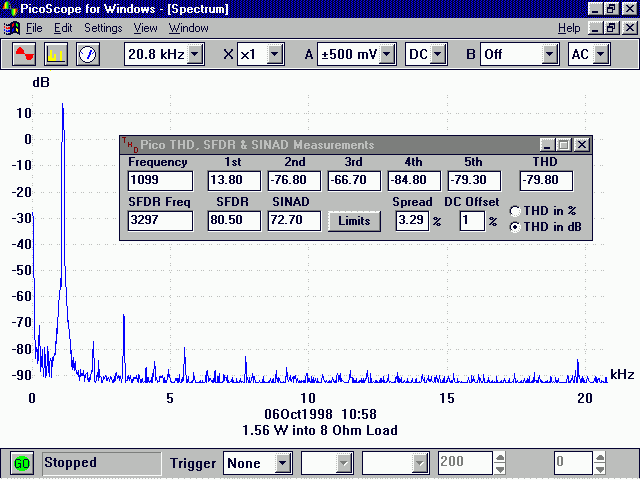Open the meter view gauge icon
Viewport: 640px width, 480px height.
pyautogui.click(x=88, y=54)
